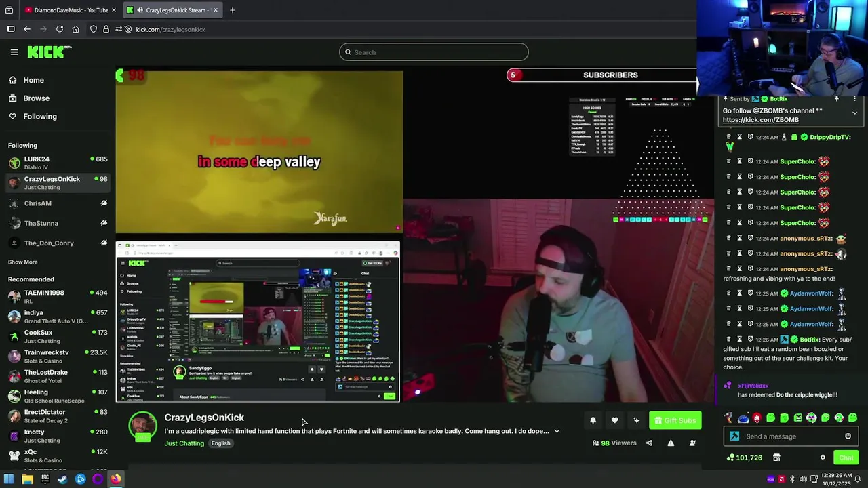This screenshot has height=488, width=868.
Task: Toggle follow heart for CrazyLegsOnKick
Action: pos(614,420)
